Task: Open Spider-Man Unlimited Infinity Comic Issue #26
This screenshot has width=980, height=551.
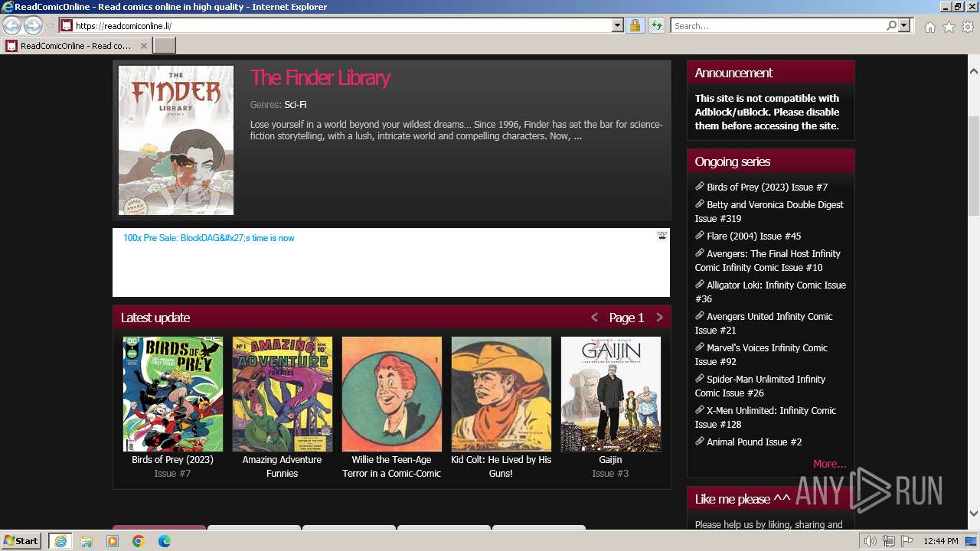Action: click(760, 386)
